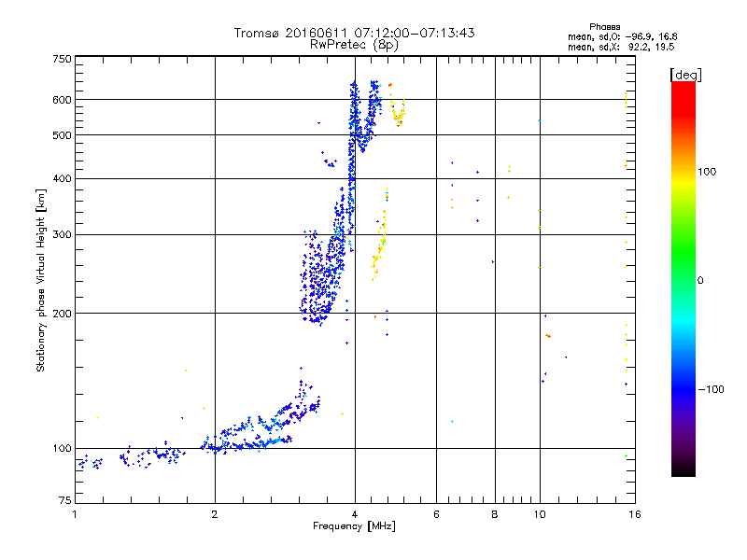747x560 pixels.
Task: Click the x-axis tick label '4'
Action: tap(355, 514)
